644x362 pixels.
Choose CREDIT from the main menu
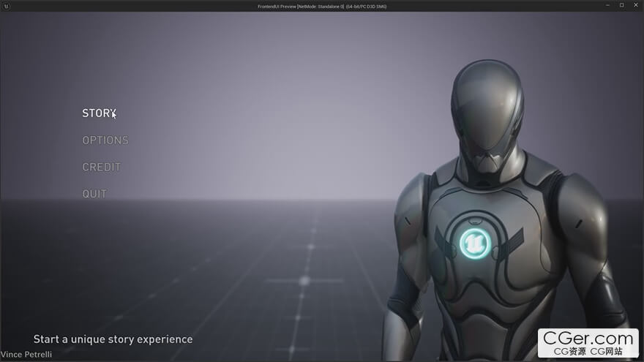click(x=102, y=167)
